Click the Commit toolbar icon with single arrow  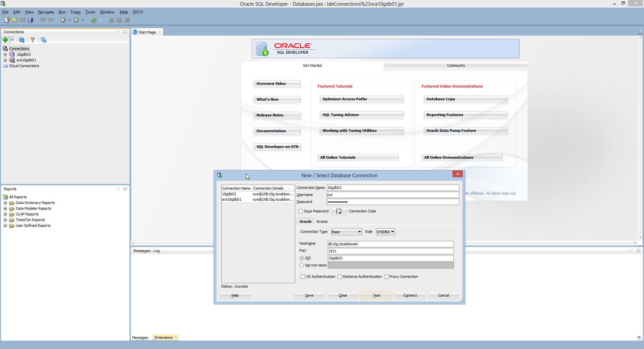tap(112, 20)
